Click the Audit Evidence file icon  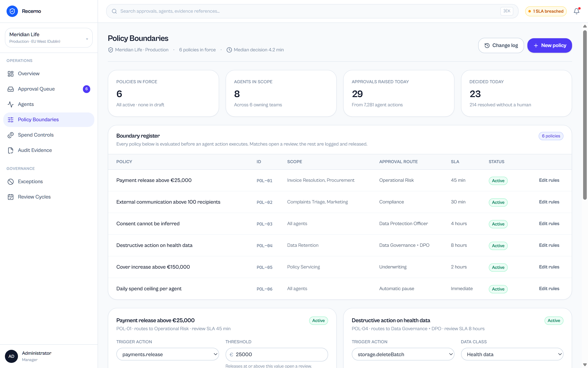pyautogui.click(x=10, y=150)
